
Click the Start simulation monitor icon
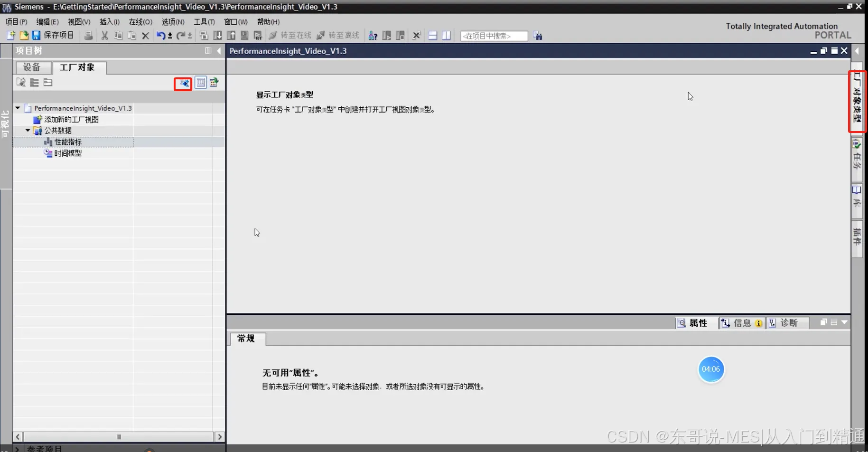[244, 36]
